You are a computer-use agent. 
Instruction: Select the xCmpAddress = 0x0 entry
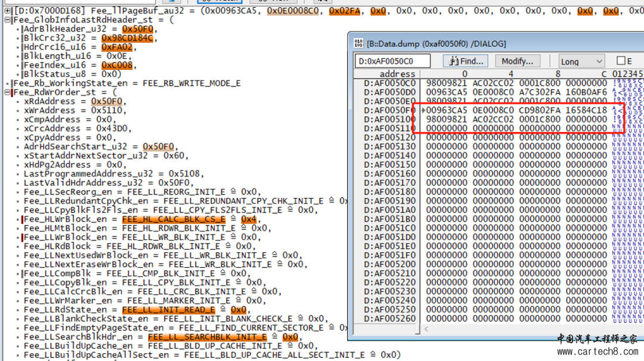pos(70,119)
